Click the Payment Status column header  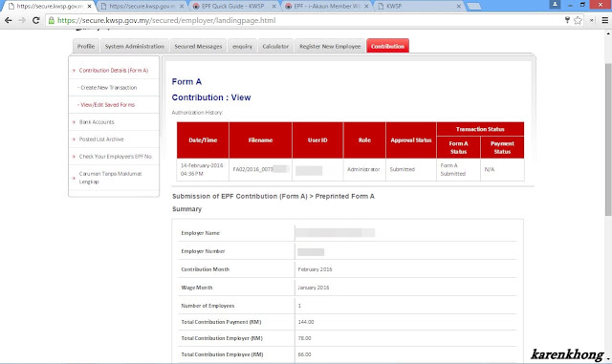coord(502,147)
